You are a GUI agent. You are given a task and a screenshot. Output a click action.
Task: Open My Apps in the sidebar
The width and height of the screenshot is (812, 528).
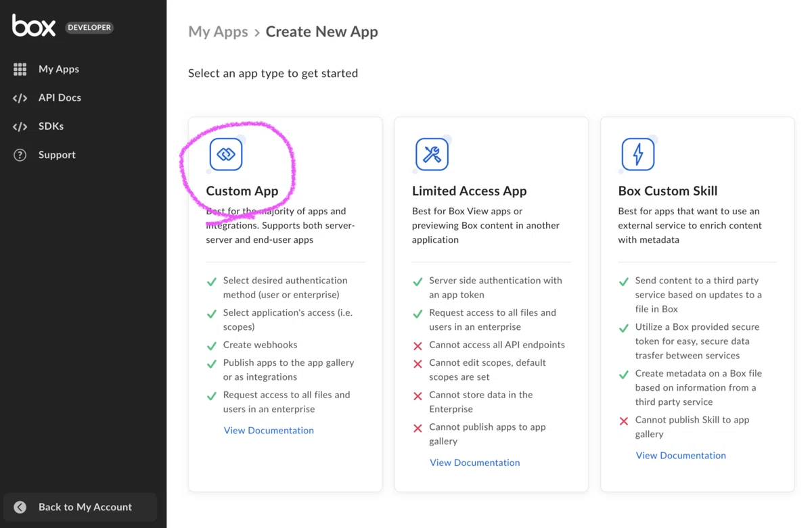point(59,69)
